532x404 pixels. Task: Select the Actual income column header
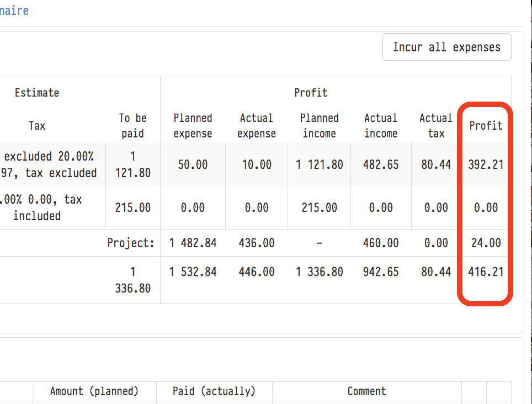(381, 126)
